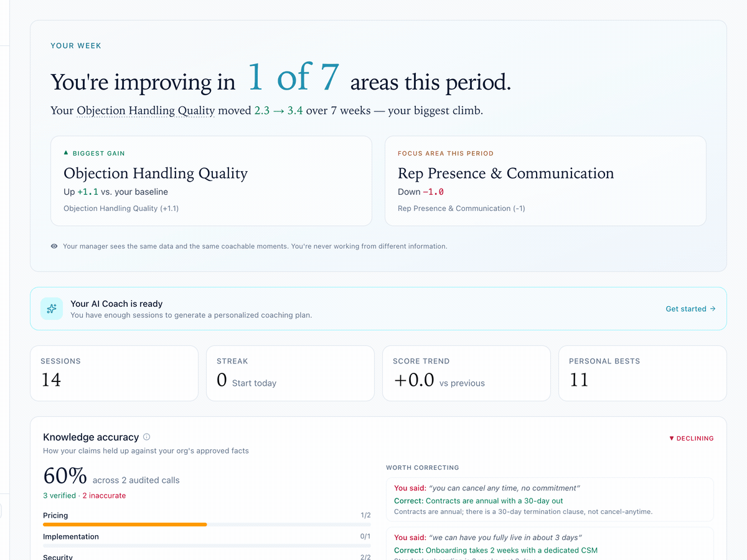Click the Pricing accuracy progress bar
Viewport: 747px width, 560px height.
click(207, 525)
